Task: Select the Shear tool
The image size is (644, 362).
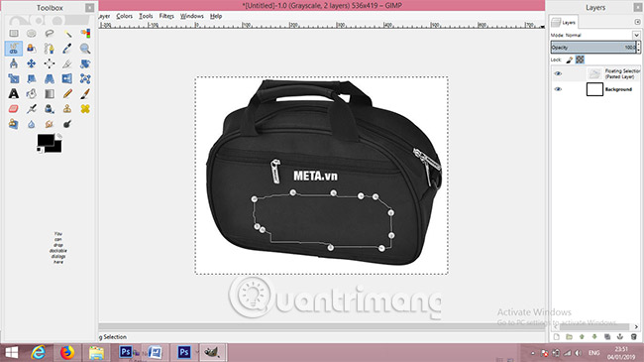Action: [32, 78]
